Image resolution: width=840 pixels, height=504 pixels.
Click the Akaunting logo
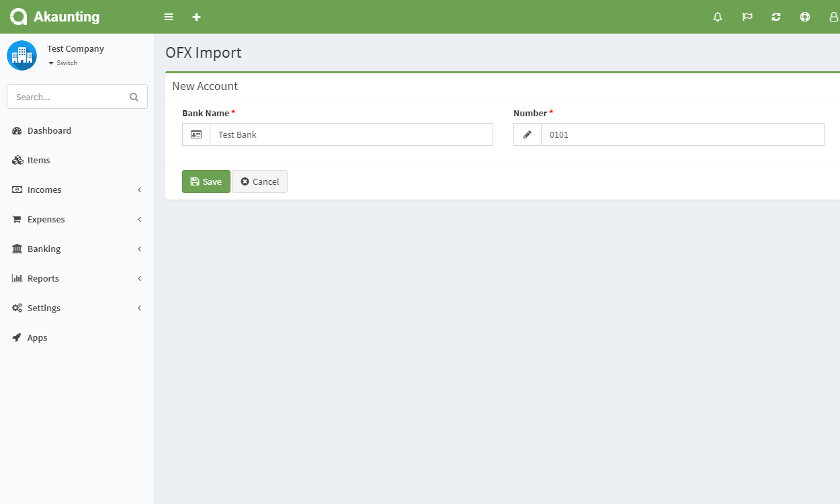(55, 17)
